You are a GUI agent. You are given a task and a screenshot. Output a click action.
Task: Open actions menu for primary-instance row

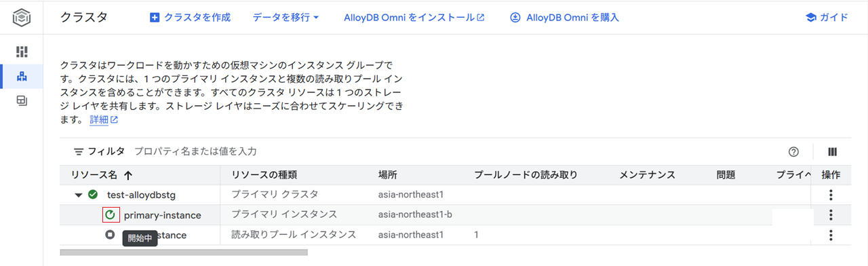[x=831, y=215]
